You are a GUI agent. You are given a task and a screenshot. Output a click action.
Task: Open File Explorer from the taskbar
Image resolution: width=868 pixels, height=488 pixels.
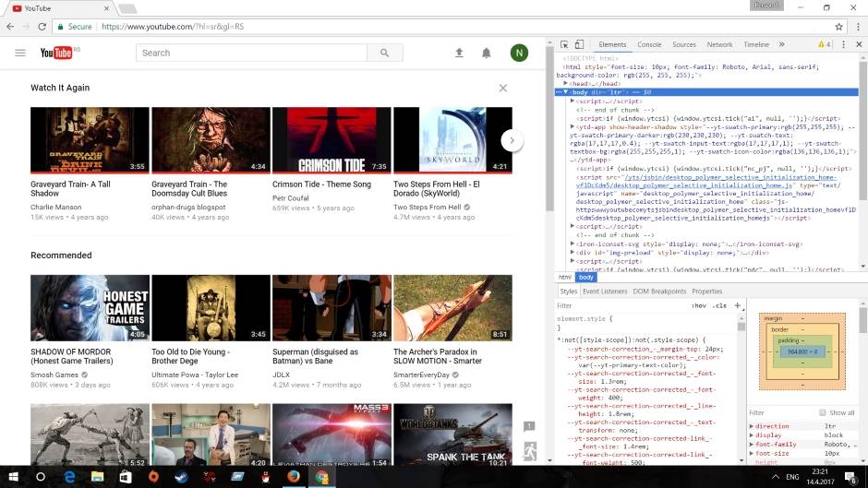click(98, 476)
